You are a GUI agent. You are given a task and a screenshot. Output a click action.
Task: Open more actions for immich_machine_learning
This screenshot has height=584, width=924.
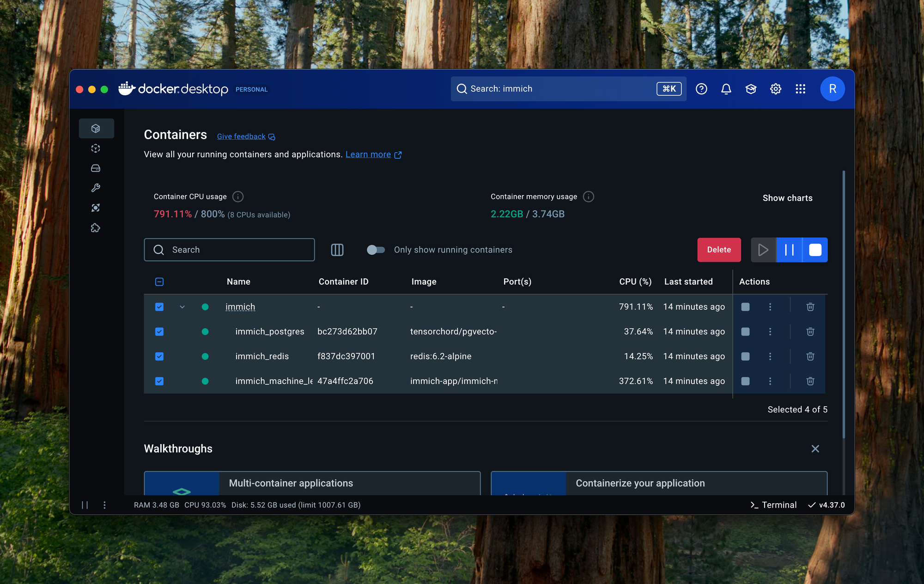pos(770,381)
